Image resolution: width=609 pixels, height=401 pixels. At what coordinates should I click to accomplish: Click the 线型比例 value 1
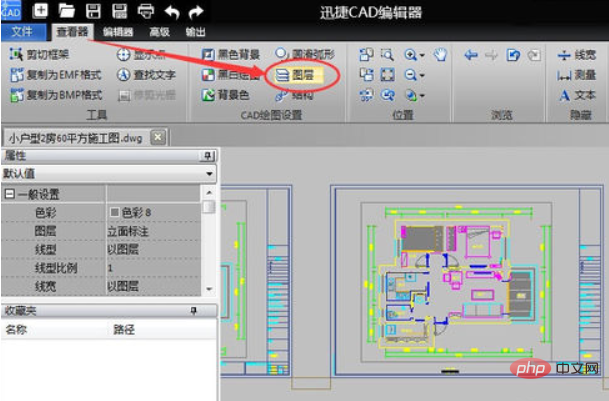pyautogui.click(x=110, y=268)
